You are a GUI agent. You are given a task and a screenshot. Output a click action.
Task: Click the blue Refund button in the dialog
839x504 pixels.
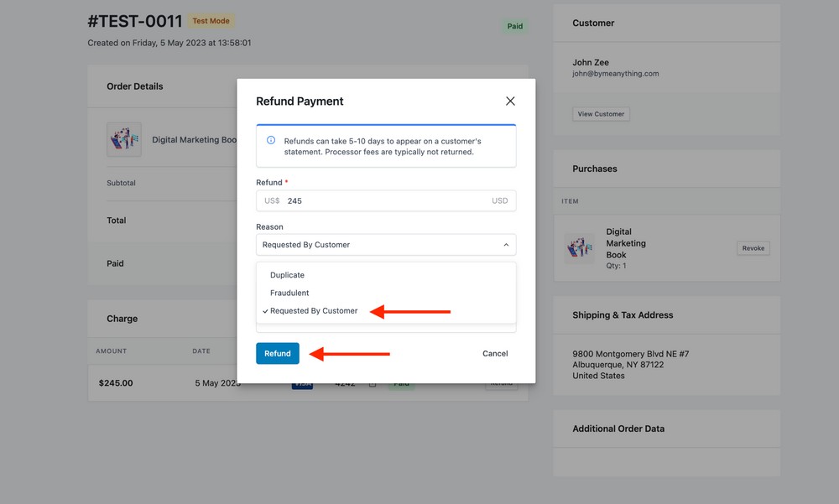pyautogui.click(x=277, y=353)
